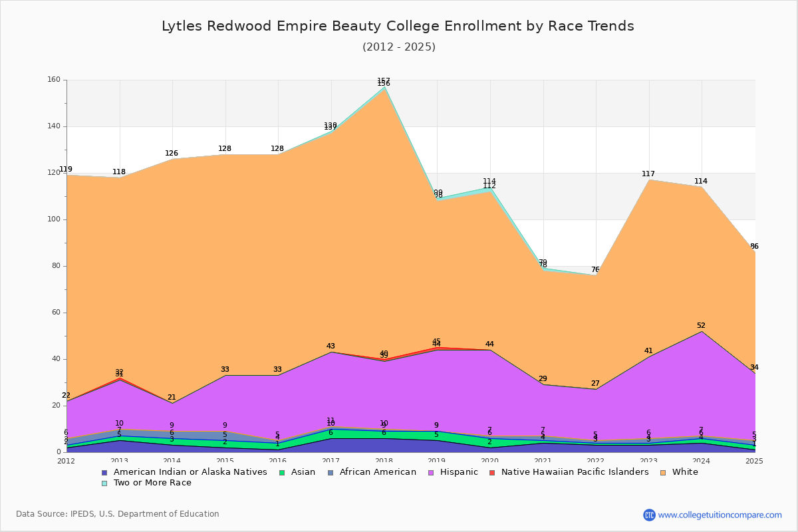Toggle the American Indian or Alaska Natives legend entry
798x532 pixels.
tap(184, 472)
